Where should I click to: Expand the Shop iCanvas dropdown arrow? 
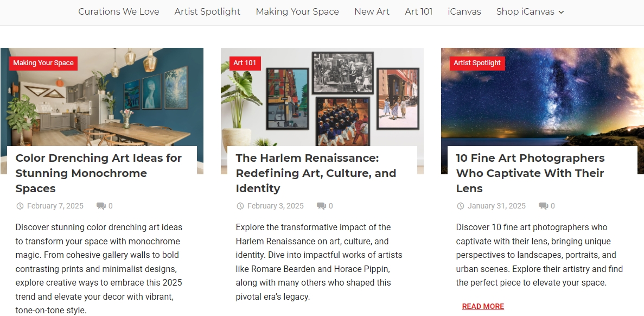tap(562, 12)
